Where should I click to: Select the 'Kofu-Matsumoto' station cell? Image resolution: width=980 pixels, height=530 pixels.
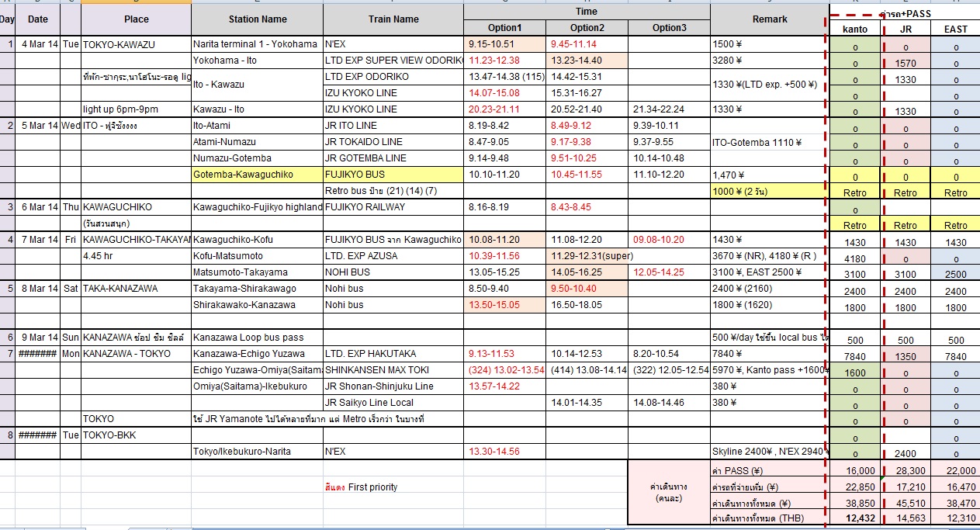(x=258, y=256)
